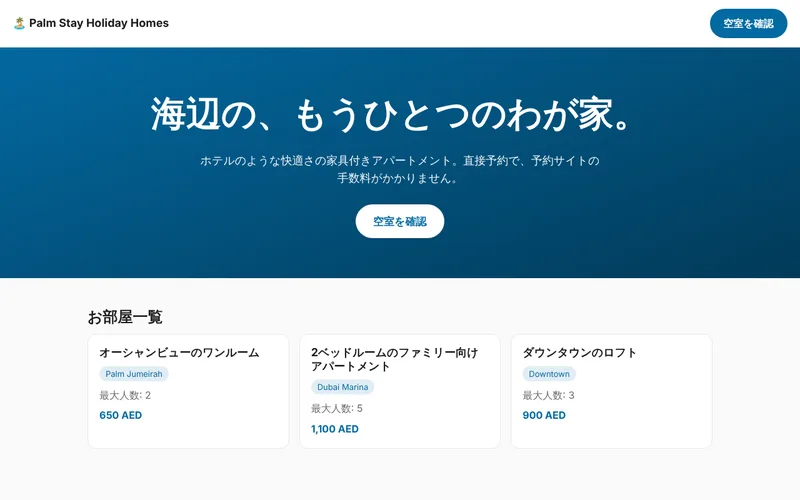
Task: Click the 最大人数: 3 text
Action: coord(548,395)
